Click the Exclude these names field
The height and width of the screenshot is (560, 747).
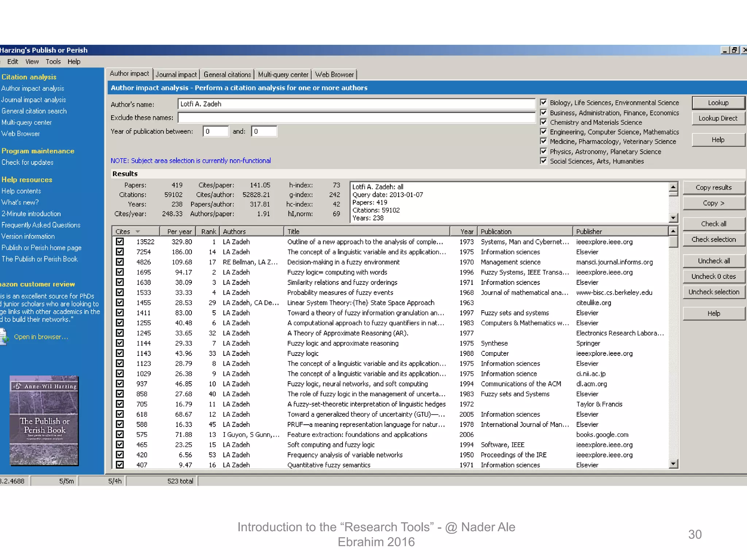(356, 118)
